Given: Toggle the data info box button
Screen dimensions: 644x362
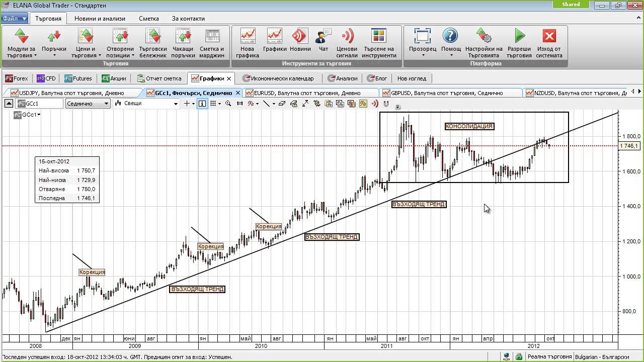Looking at the screenshot, I should point(202,104).
